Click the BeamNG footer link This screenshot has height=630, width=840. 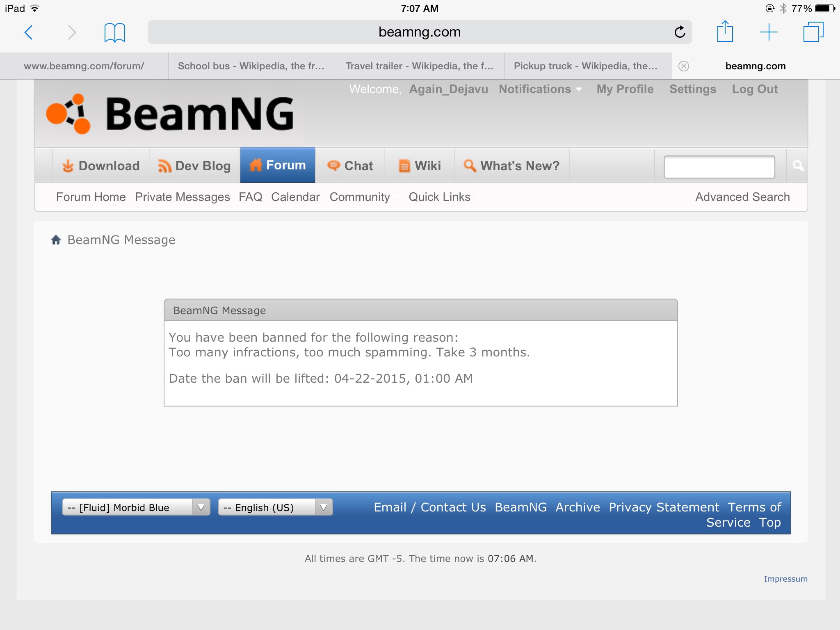click(520, 507)
